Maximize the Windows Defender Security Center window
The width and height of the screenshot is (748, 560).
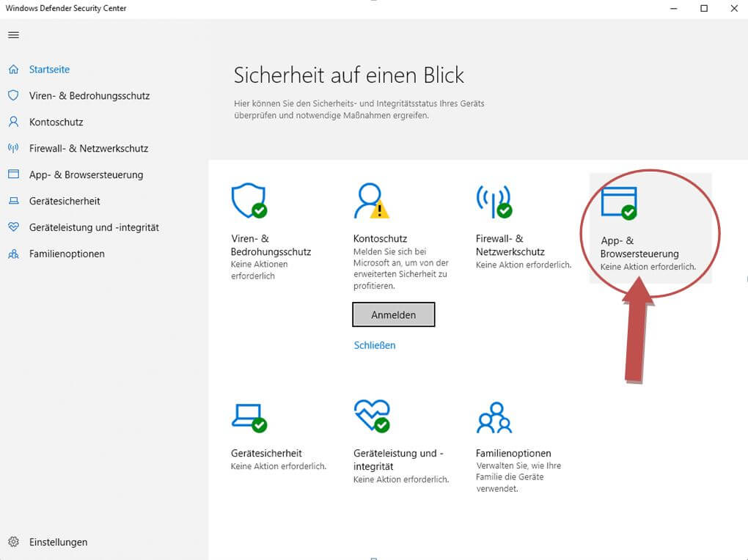click(x=704, y=8)
